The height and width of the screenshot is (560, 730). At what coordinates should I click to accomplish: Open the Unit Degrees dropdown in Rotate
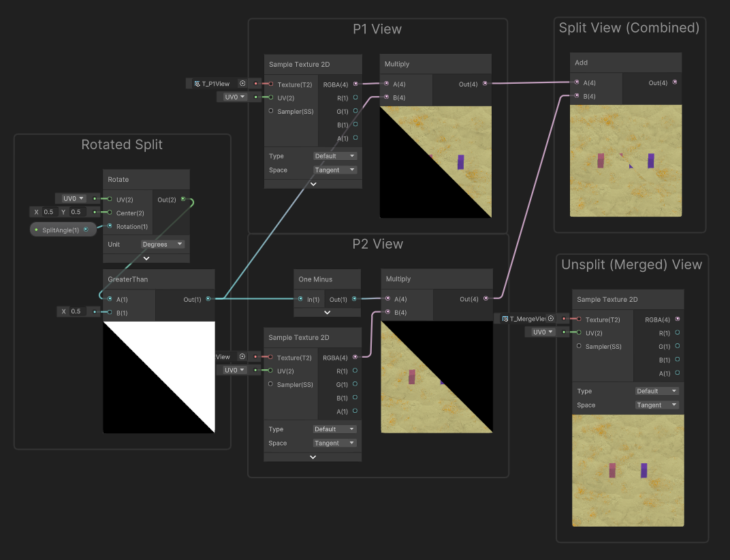point(163,244)
